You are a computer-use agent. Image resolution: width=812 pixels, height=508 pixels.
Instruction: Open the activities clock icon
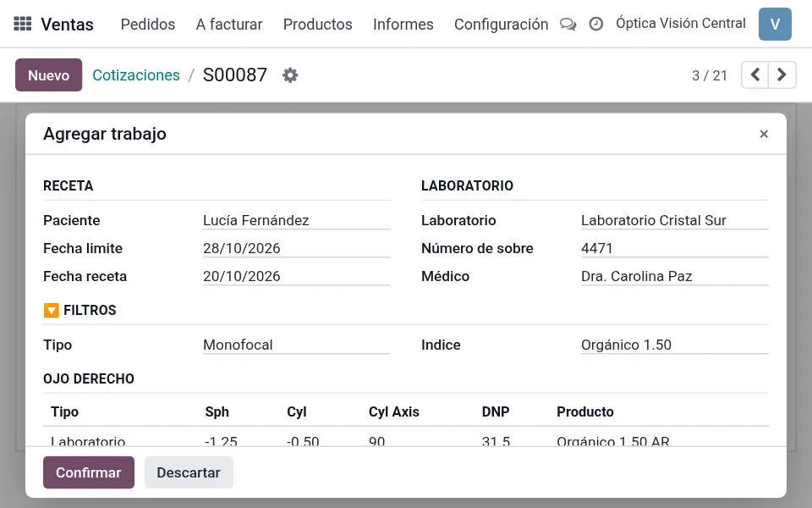coord(596,24)
